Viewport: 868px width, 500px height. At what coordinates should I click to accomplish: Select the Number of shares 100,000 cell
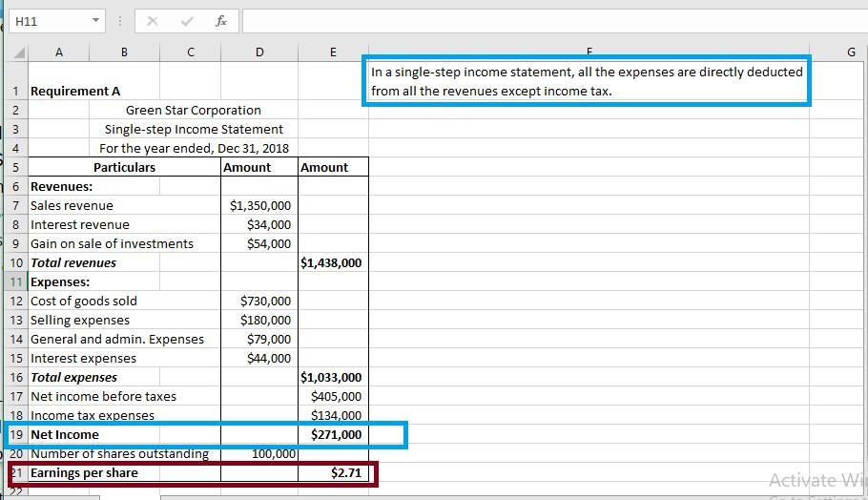[259, 453]
